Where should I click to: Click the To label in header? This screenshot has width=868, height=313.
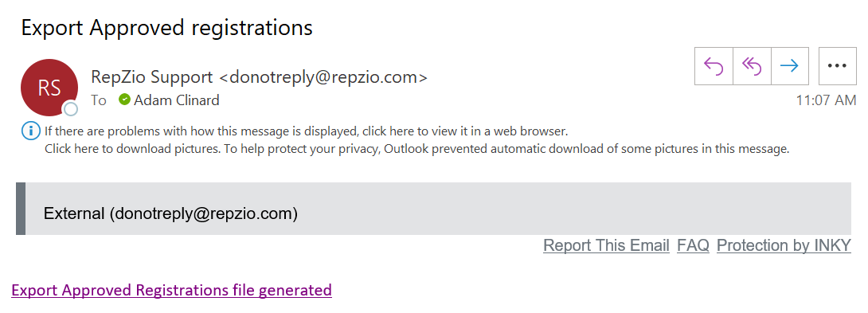(x=99, y=100)
